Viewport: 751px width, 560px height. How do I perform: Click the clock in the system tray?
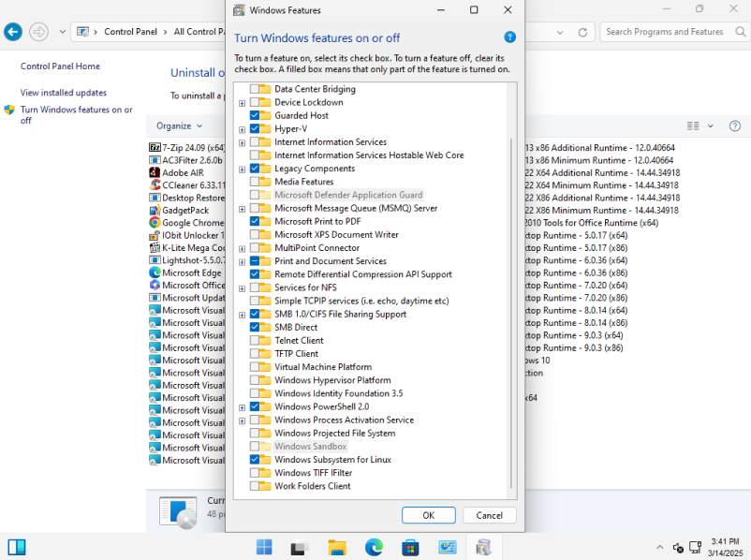tap(725, 547)
